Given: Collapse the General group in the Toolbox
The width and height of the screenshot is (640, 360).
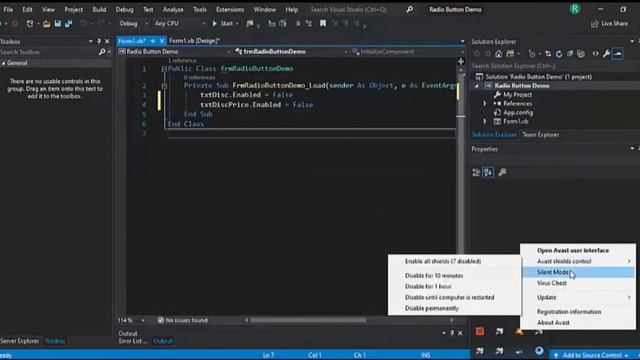Looking at the screenshot, I should coord(3,63).
